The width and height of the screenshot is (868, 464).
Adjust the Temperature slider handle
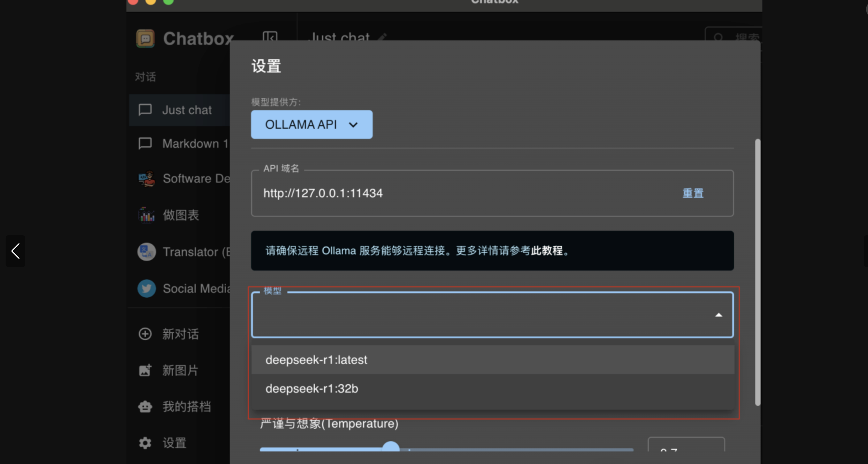tap(391, 447)
